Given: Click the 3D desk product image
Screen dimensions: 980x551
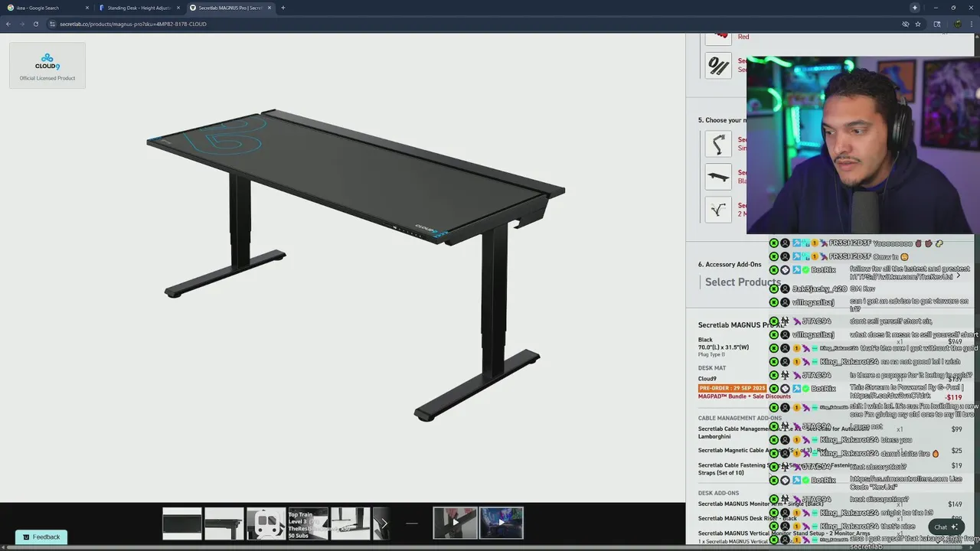Looking at the screenshot, I should pyautogui.click(x=356, y=264).
